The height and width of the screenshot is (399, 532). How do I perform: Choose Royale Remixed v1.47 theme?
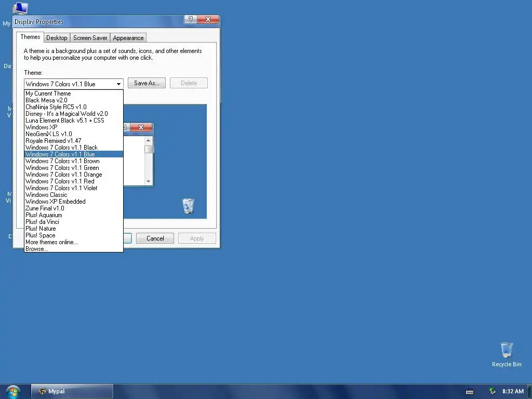(74, 141)
